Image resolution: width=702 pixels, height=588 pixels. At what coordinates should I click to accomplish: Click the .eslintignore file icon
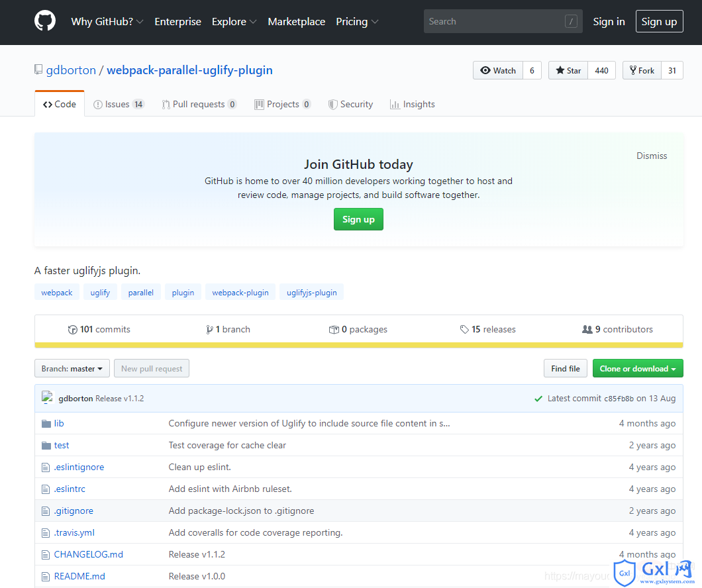point(46,467)
